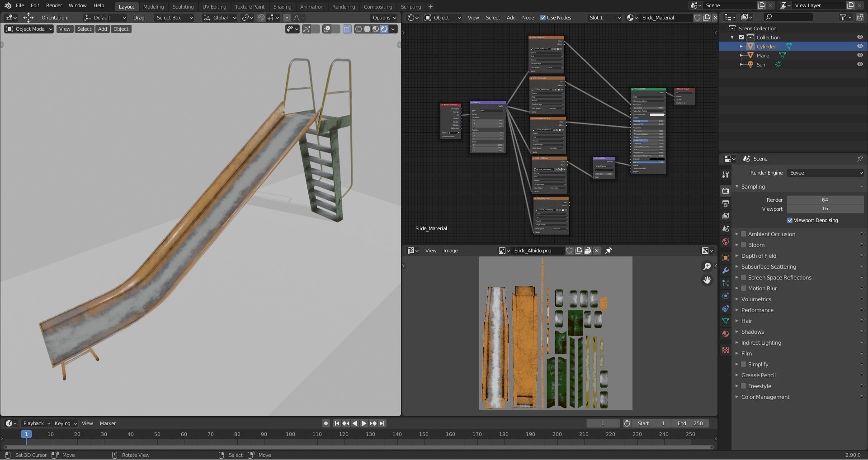
Task: Play the animation forward
Action: tap(364, 423)
